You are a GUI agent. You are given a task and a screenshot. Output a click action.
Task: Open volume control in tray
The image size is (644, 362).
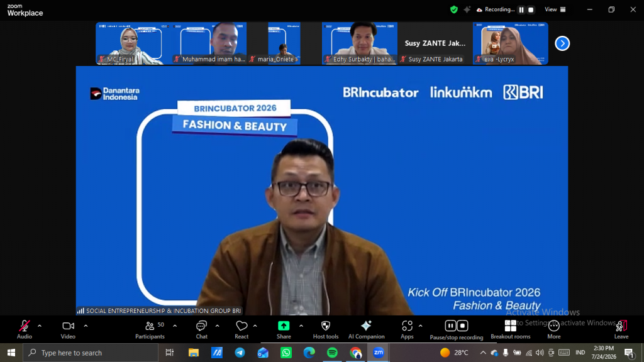pyautogui.click(x=540, y=353)
